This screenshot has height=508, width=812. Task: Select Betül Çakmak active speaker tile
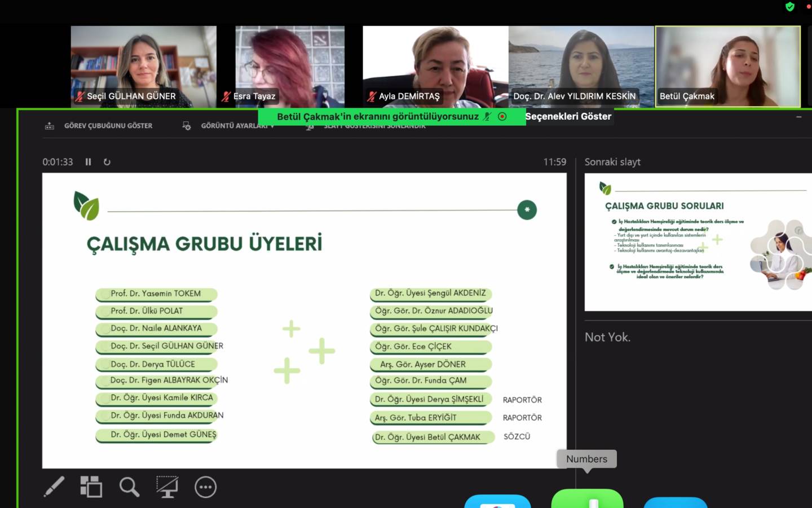[728, 67]
